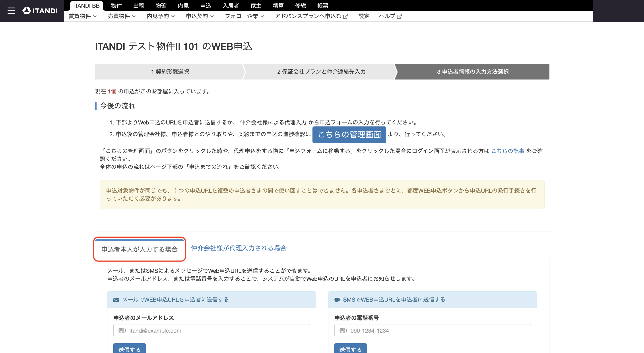Open the 申込契約 dropdown menu

(x=200, y=16)
